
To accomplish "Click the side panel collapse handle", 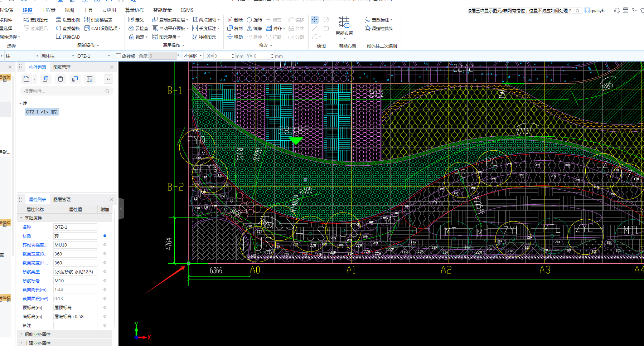I will coord(121,209).
